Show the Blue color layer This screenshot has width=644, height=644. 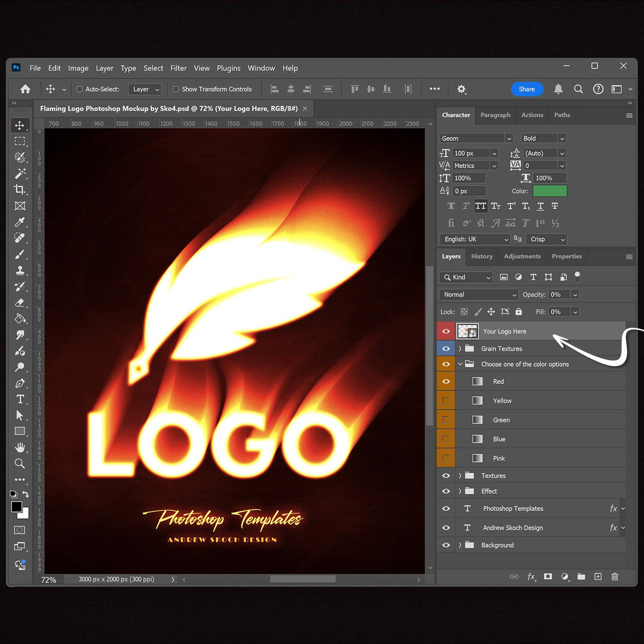pyautogui.click(x=446, y=439)
